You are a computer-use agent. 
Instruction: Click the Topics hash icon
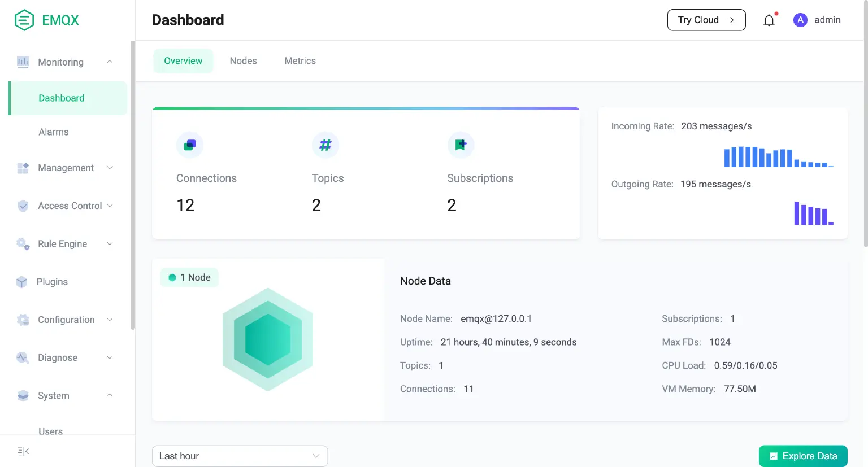coord(325,145)
